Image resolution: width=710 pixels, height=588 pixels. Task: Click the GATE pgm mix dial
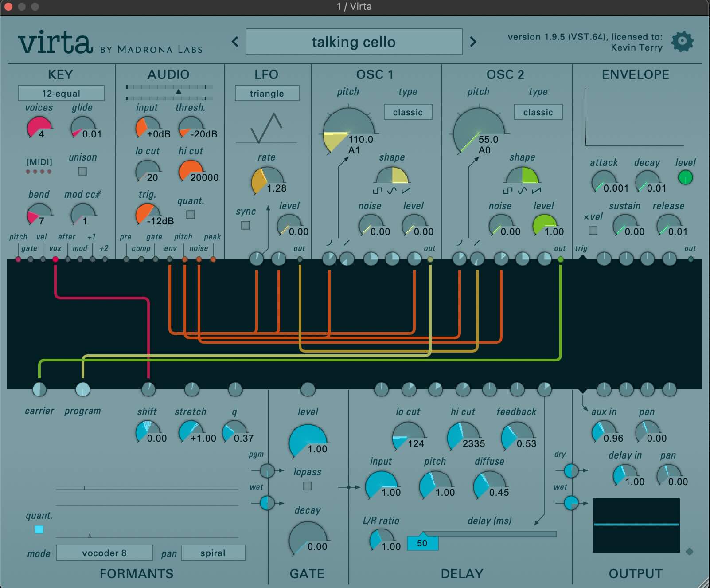point(267,470)
